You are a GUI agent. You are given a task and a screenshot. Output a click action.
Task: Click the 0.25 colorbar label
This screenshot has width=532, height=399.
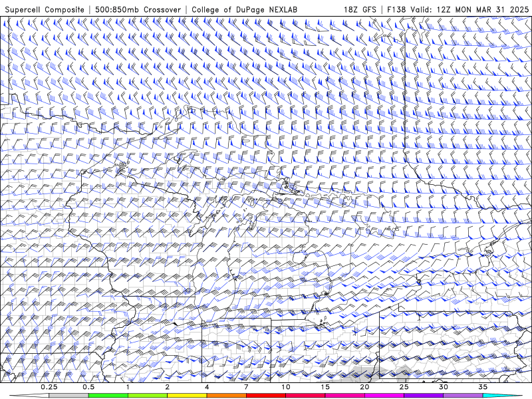pos(49,387)
